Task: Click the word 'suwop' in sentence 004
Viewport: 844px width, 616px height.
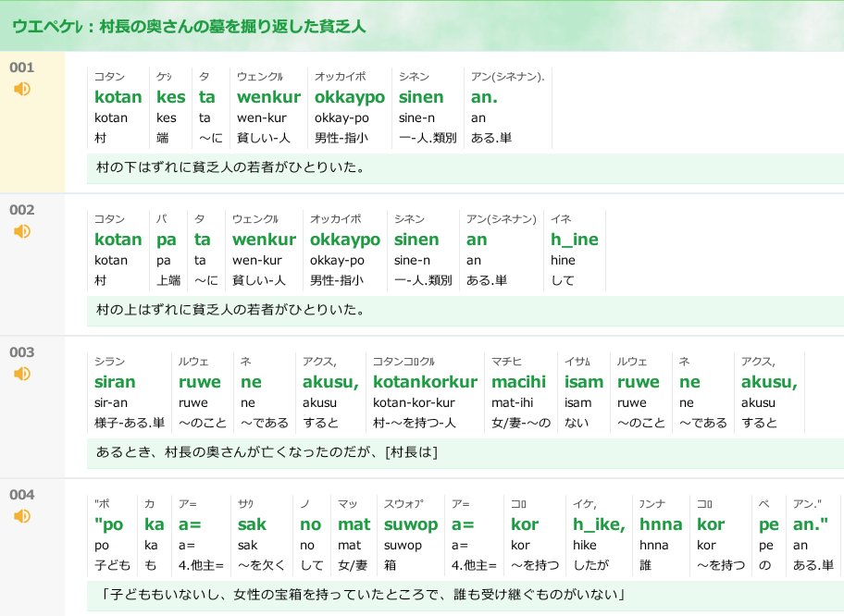Action: click(x=409, y=524)
